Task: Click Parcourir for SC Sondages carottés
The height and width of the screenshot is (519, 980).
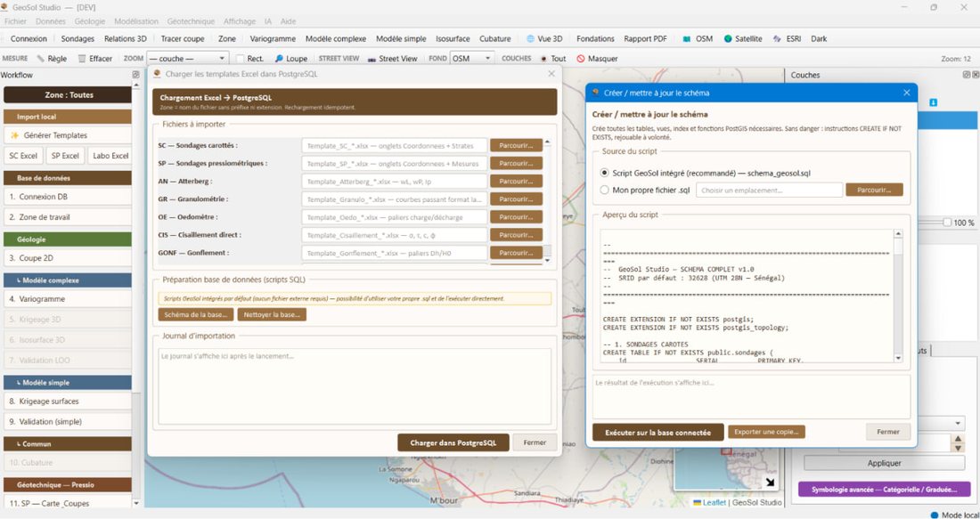Action: [516, 145]
